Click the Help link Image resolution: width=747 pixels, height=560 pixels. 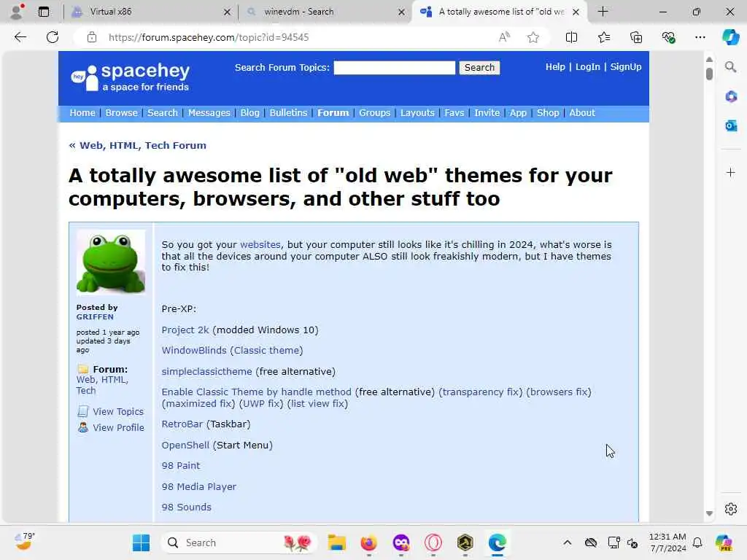point(555,67)
